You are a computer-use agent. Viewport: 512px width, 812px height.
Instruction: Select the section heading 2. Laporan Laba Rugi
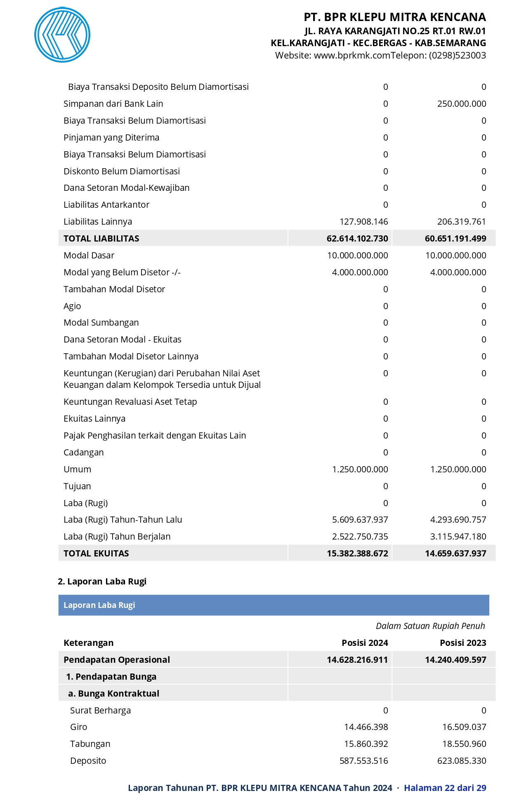pos(102,581)
